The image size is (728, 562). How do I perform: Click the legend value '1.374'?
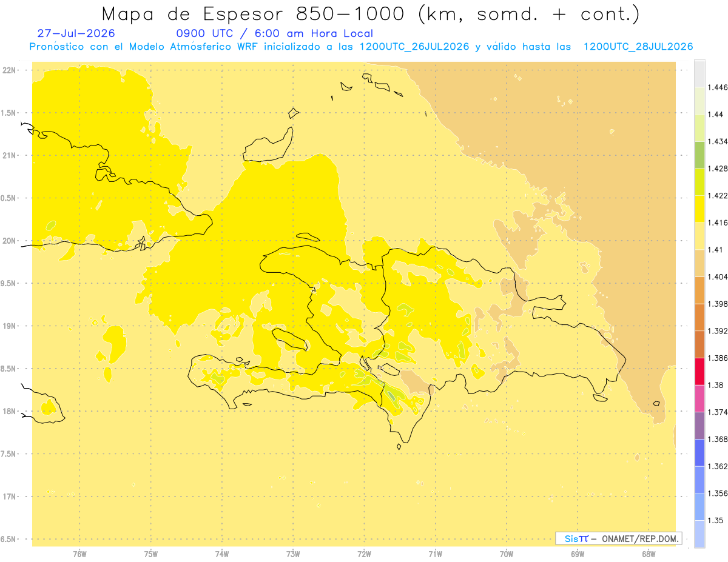[718, 412]
